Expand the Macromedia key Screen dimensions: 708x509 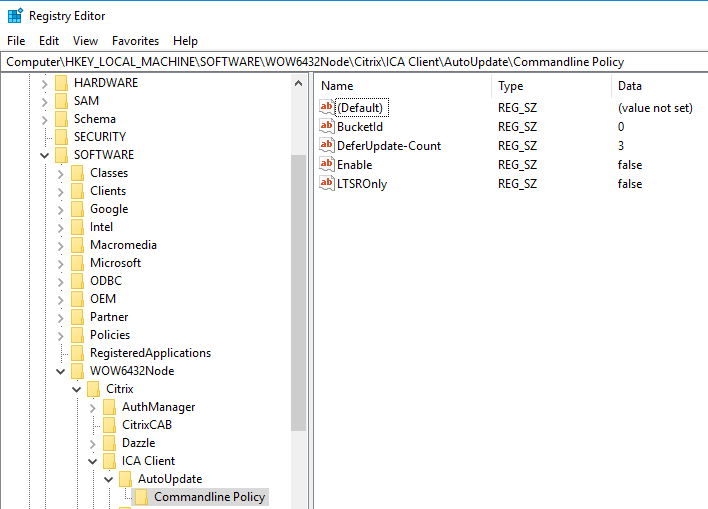point(61,246)
